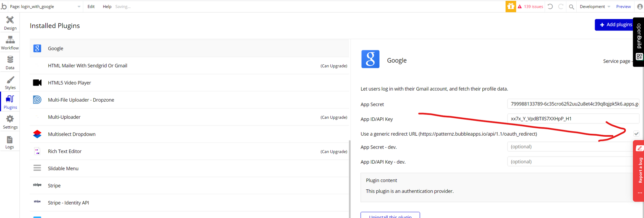The height and width of the screenshot is (218, 644).
Task: Open the Development version dropdown
Action: tap(594, 6)
